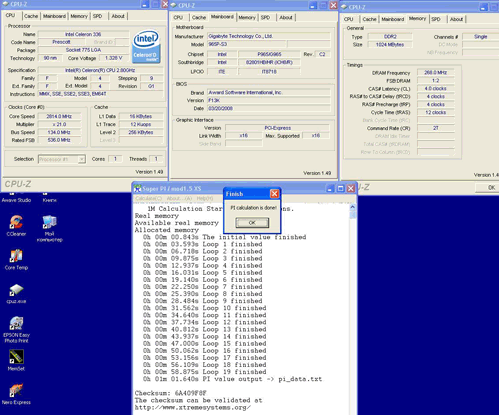This screenshot has width=499, height=415.
Task: Open About tab in right CPU-Z window
Action: point(457,19)
